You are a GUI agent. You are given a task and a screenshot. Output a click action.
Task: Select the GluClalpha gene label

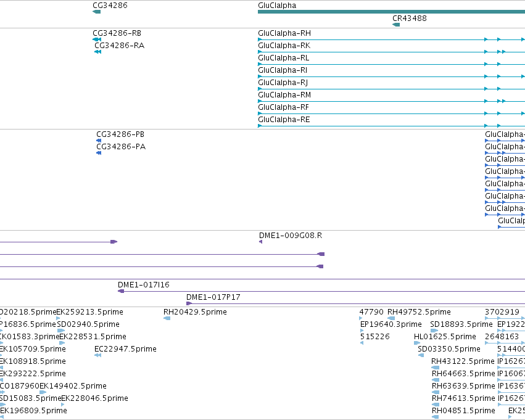(x=277, y=6)
